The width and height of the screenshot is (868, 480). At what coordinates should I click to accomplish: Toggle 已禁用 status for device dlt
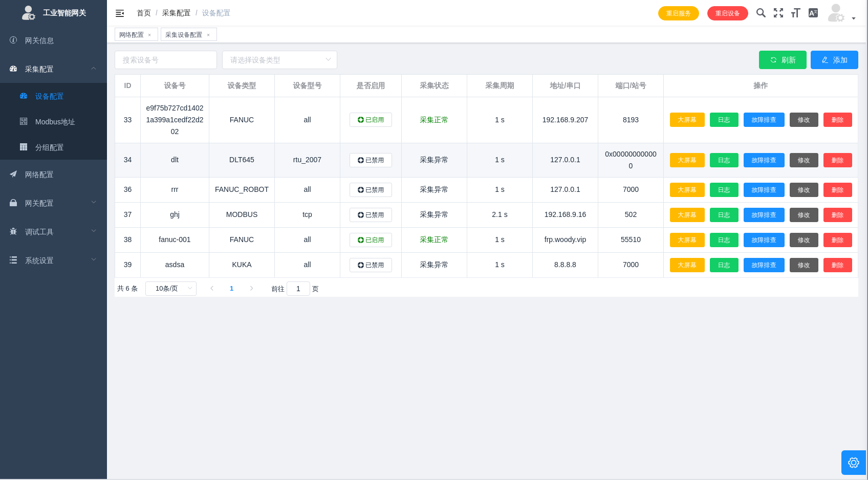[x=371, y=160]
